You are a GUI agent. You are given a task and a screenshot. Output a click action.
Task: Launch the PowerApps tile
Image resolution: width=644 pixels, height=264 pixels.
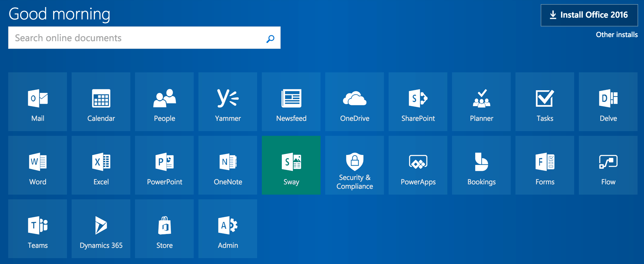point(418,165)
